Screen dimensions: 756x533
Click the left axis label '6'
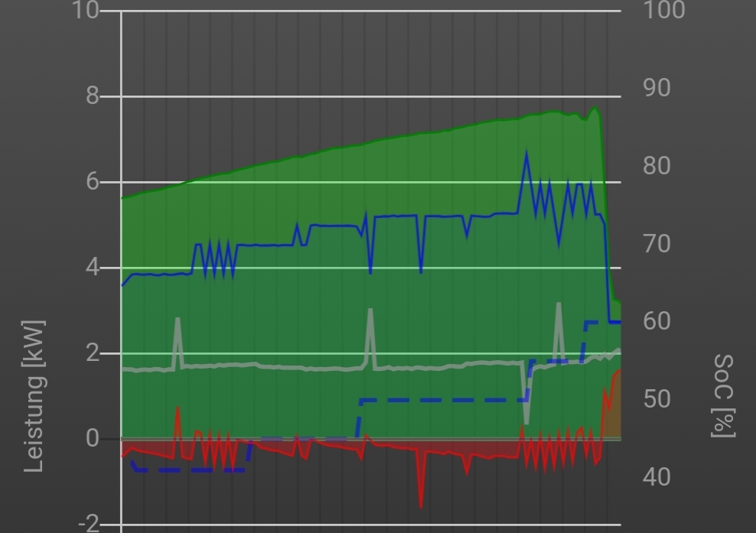[x=92, y=181]
